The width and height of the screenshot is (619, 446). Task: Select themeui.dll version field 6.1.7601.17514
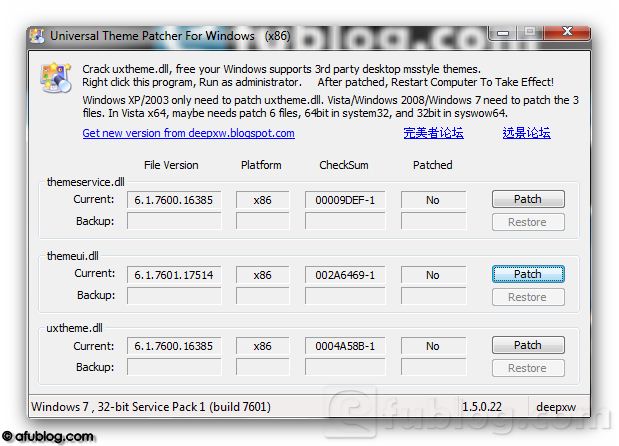click(174, 275)
